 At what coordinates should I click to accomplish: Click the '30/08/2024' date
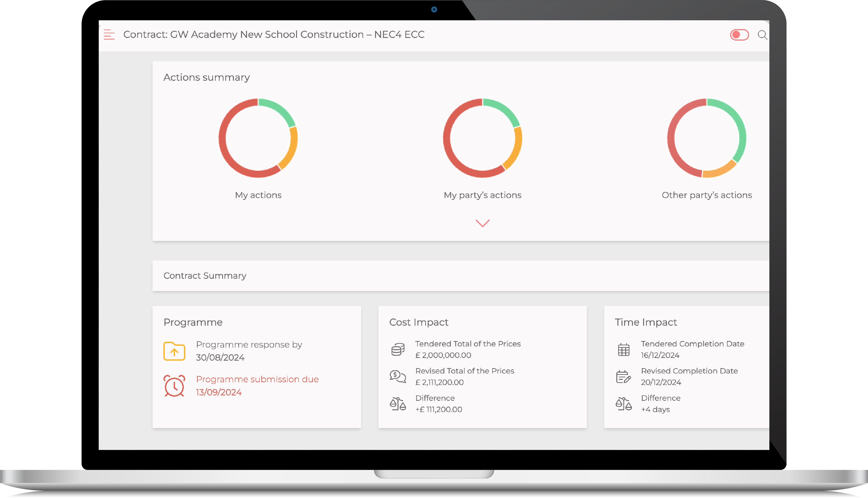click(220, 358)
